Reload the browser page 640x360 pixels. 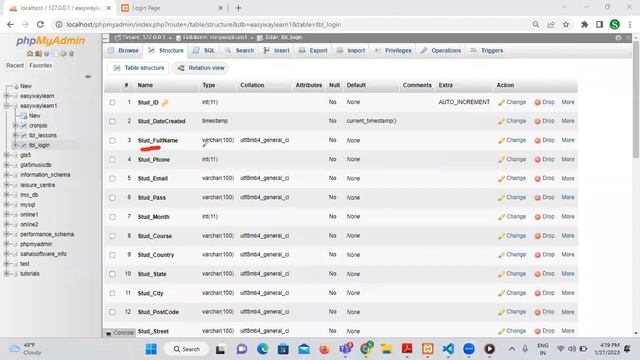click(x=40, y=24)
